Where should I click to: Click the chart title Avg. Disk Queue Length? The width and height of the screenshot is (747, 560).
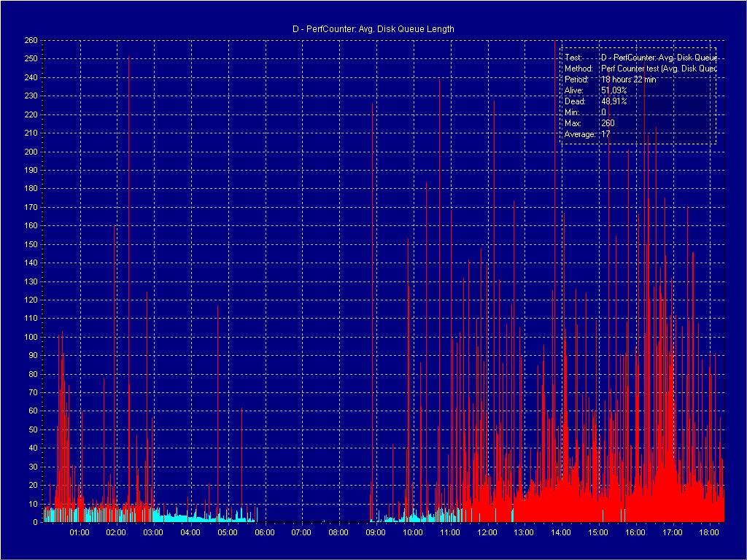[373, 29]
